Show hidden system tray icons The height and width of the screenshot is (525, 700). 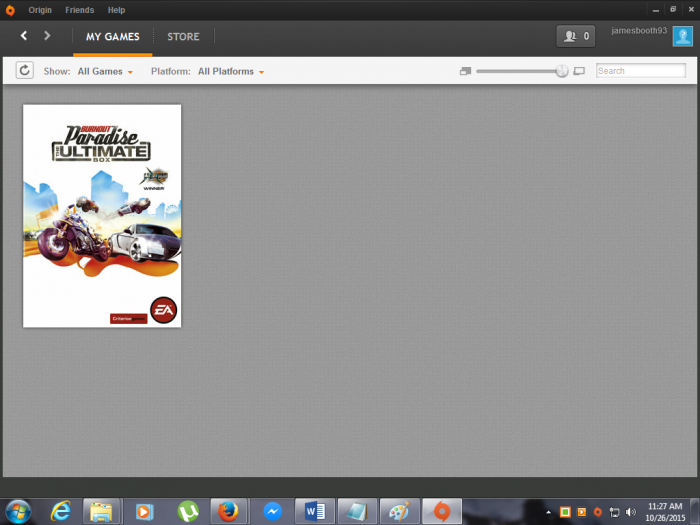[548, 512]
